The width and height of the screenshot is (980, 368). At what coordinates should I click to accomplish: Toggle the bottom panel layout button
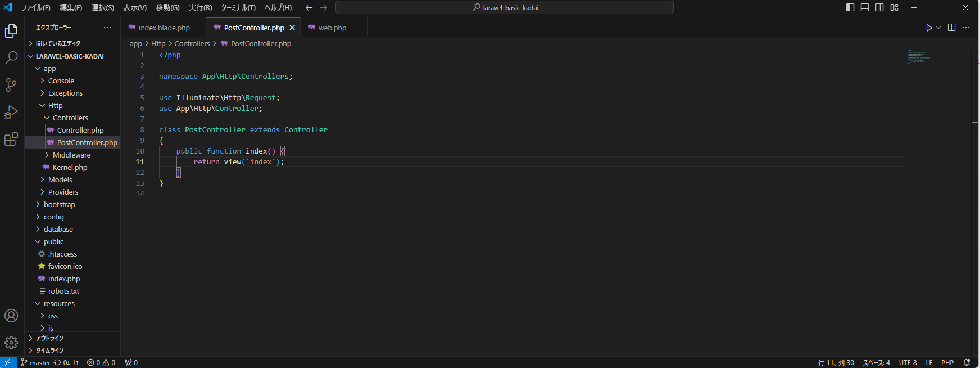point(865,7)
